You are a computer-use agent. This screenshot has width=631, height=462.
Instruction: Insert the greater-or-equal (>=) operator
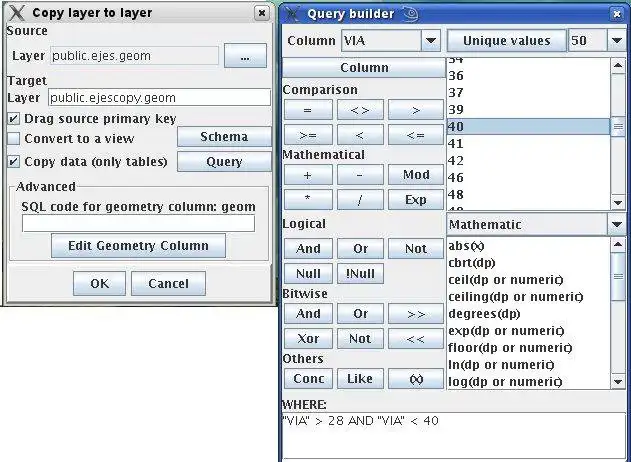(308, 135)
